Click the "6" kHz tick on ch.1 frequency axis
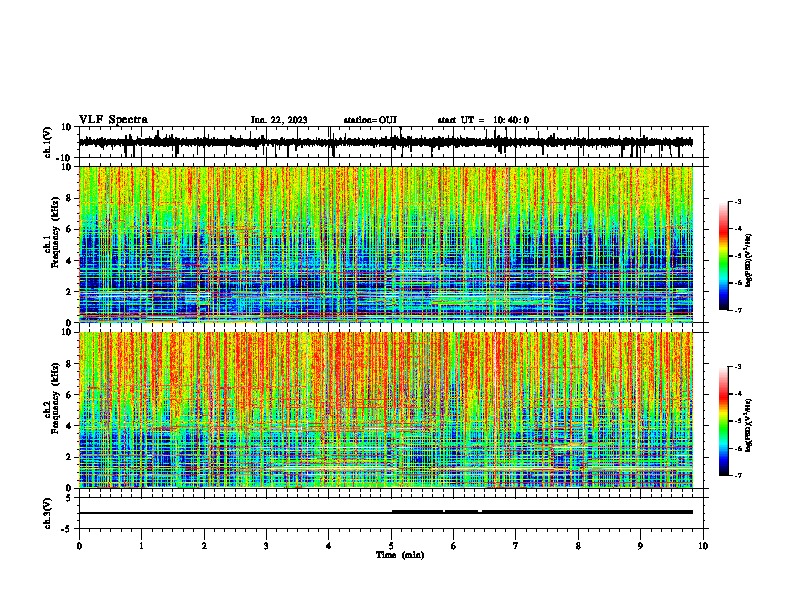 pyautogui.click(x=70, y=229)
